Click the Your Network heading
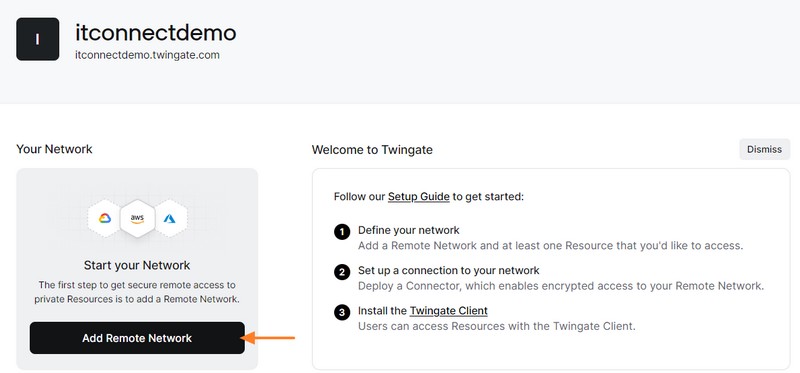The height and width of the screenshot is (373, 800). pyautogui.click(x=54, y=149)
